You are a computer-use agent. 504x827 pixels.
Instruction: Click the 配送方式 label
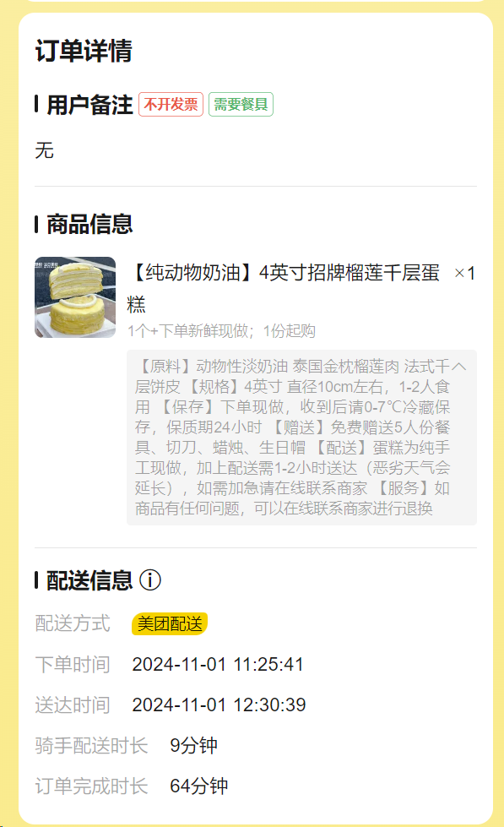73,624
